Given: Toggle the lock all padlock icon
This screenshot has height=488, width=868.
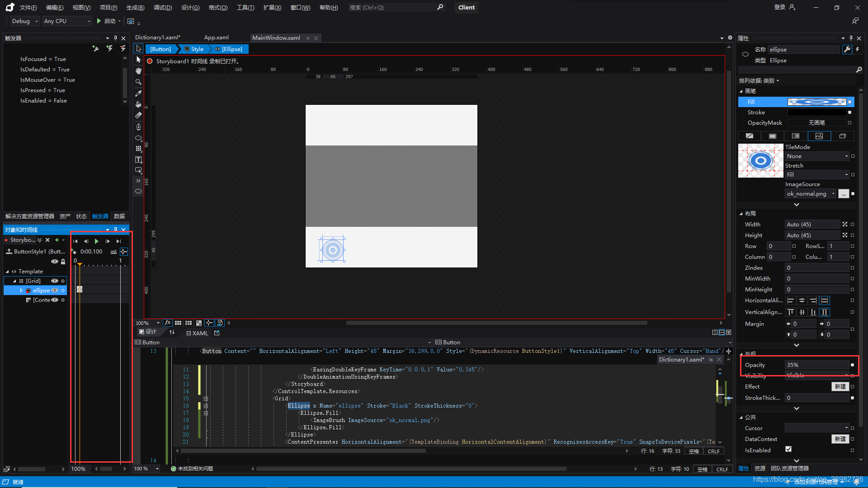Looking at the screenshot, I should pos(63,262).
